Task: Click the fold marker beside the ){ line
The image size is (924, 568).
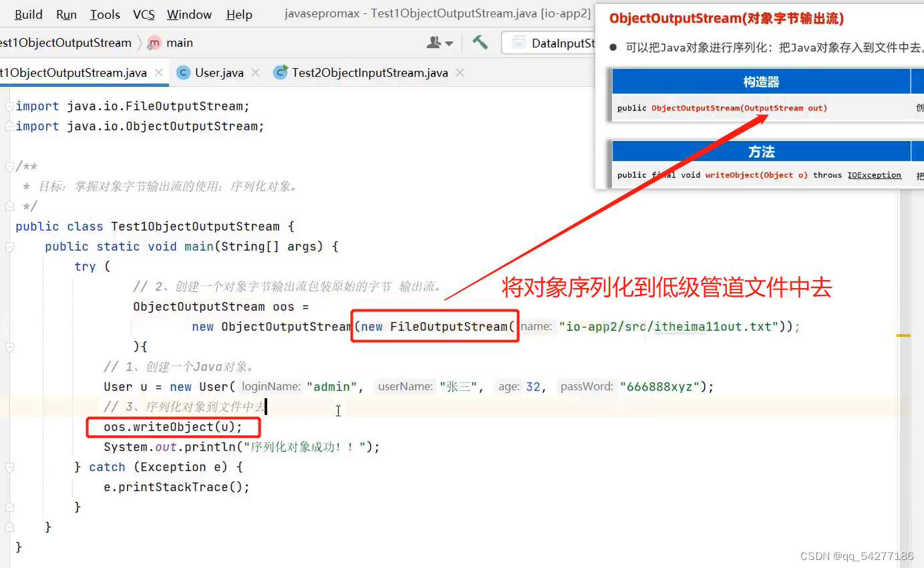Action: click(x=9, y=347)
